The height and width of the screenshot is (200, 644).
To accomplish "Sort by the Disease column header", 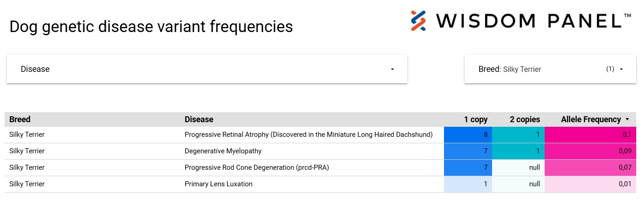I will pos(199,119).
